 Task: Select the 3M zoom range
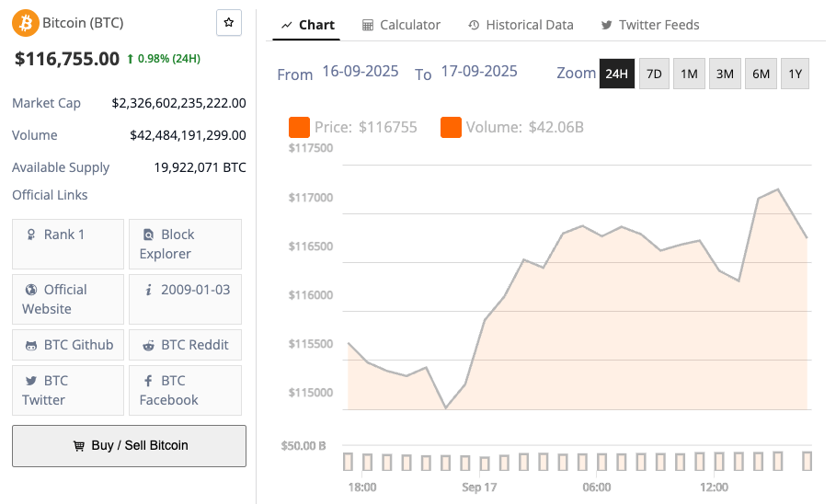(725, 74)
